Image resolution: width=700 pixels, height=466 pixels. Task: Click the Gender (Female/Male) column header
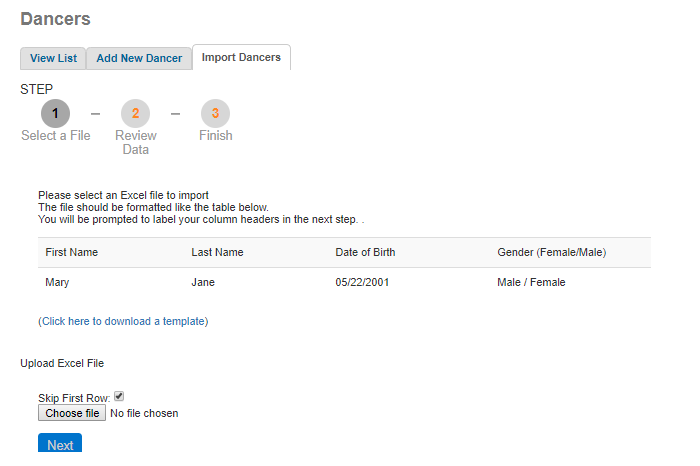[551, 252]
